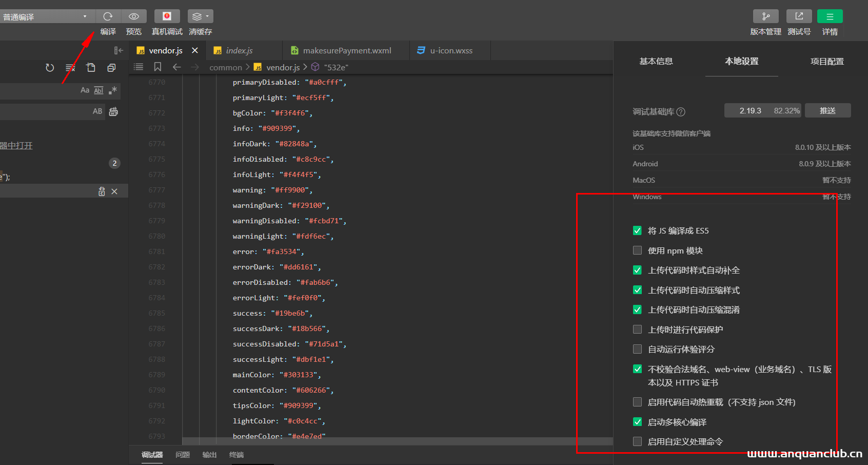Switch to the 项目配置 tab
This screenshot has width=868, height=465.
(826, 61)
